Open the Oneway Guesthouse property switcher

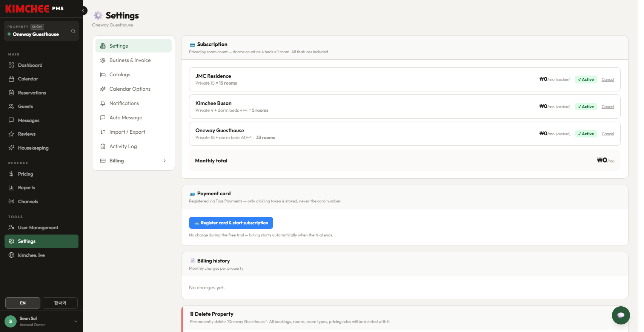pyautogui.click(x=41, y=31)
